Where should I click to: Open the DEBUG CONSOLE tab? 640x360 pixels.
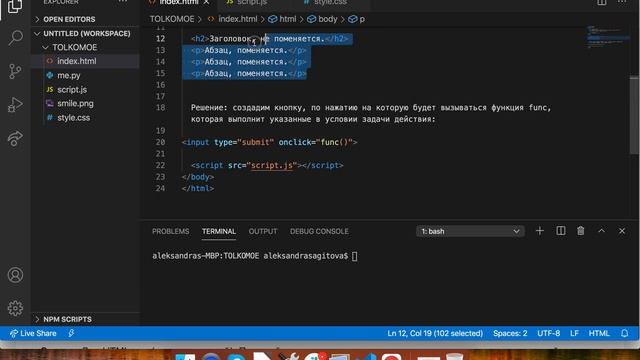(x=319, y=231)
